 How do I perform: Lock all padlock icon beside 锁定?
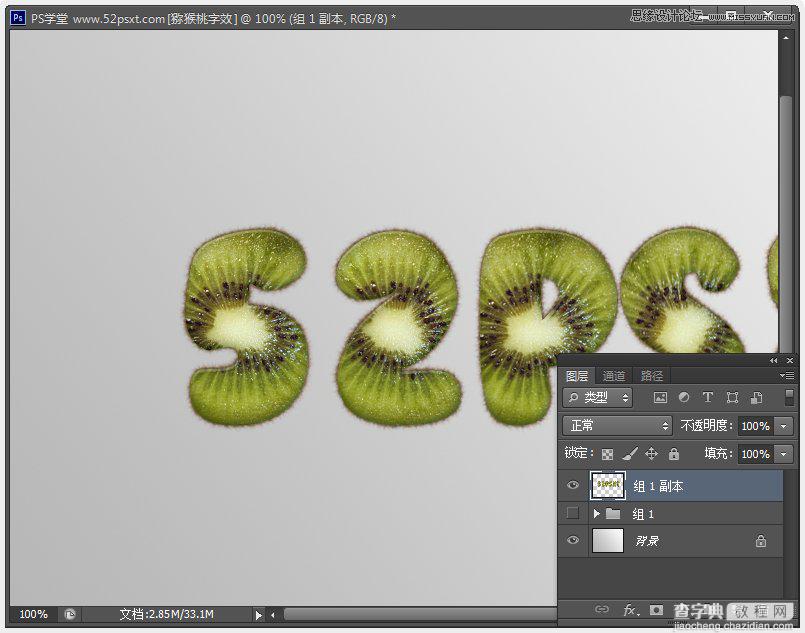coord(674,454)
